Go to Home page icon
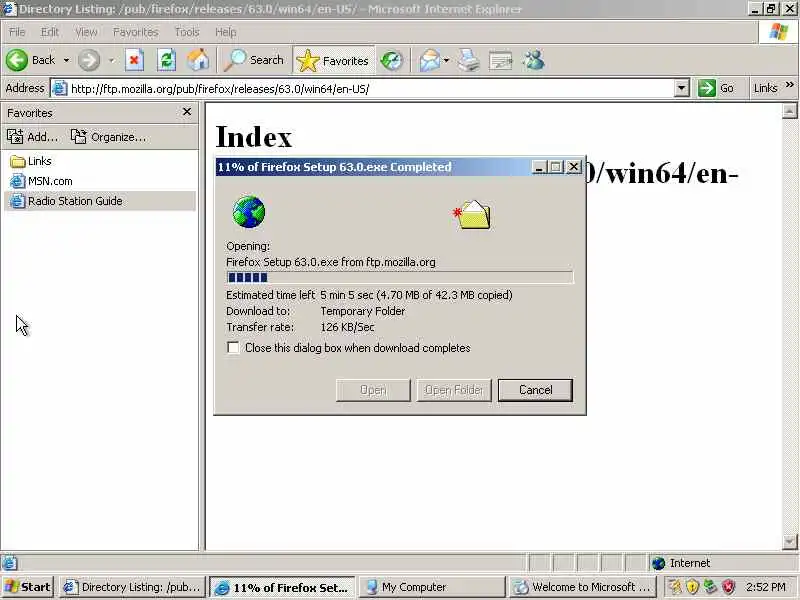800x600 pixels. coord(198,60)
